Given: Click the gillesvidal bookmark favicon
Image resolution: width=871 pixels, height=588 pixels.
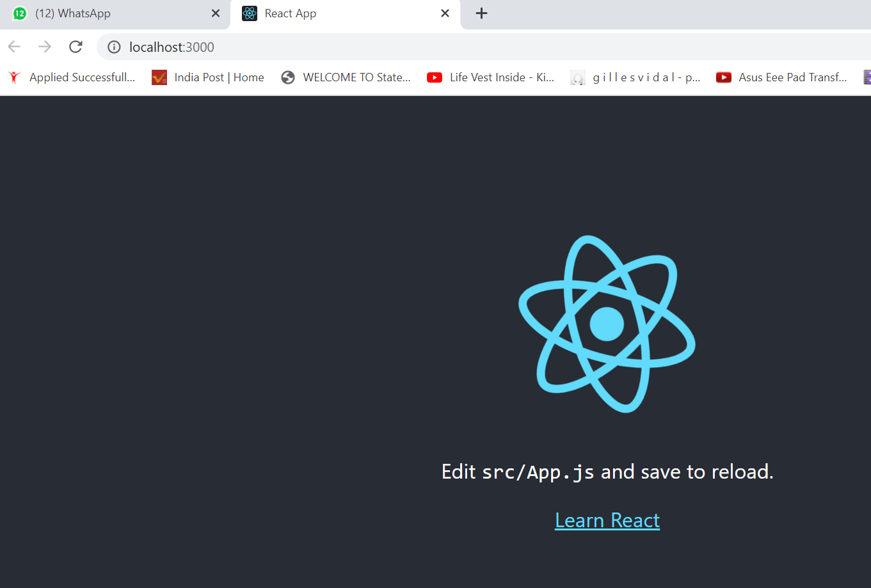Looking at the screenshot, I should tap(578, 78).
